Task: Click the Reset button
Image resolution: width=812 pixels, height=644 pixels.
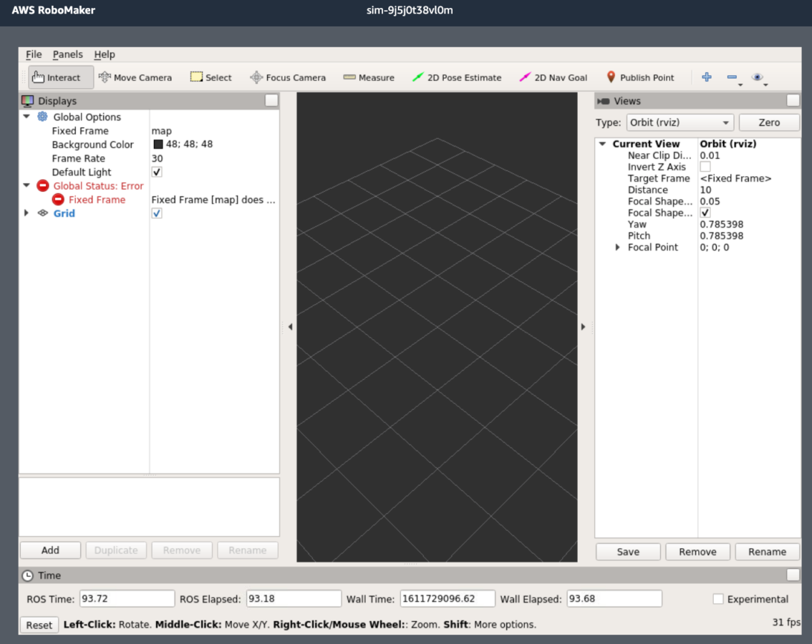Action: [x=39, y=625]
